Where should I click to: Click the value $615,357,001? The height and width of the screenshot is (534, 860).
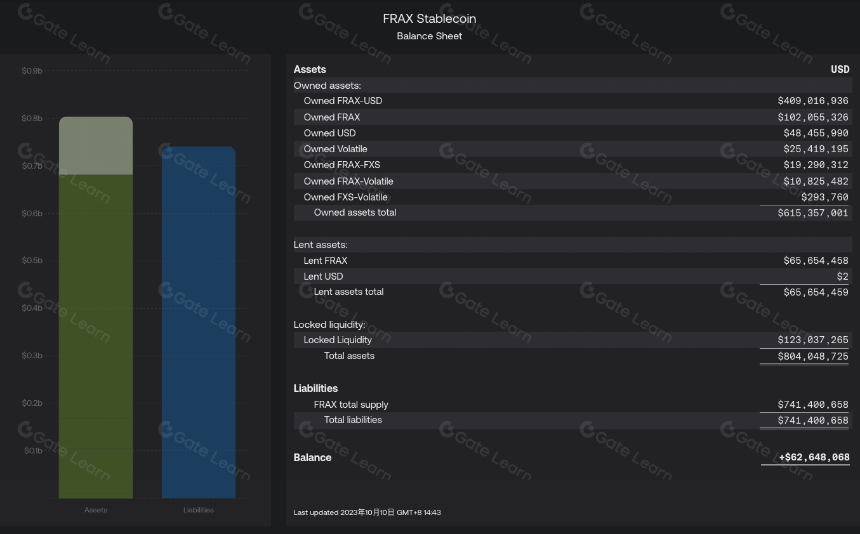pyautogui.click(x=813, y=213)
